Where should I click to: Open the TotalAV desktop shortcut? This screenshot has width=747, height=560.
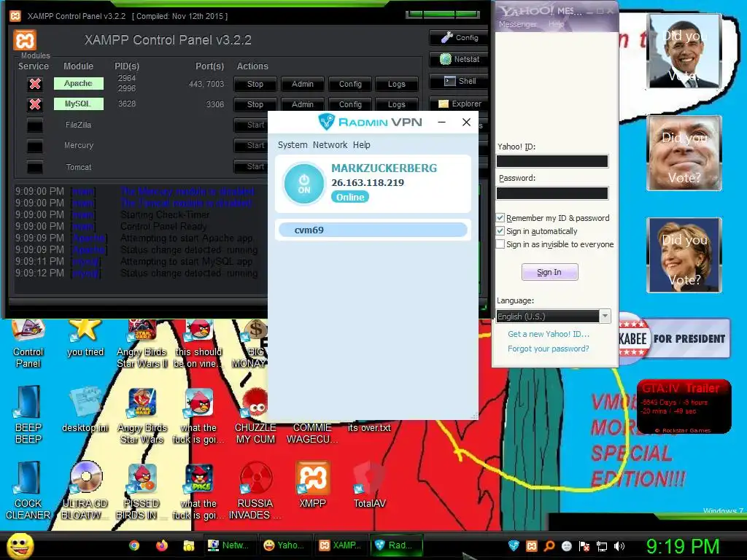point(369,485)
